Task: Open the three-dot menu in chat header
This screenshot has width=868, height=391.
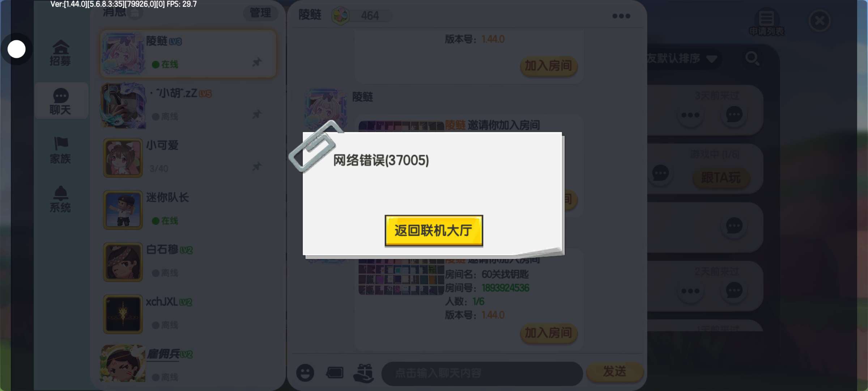Action: (x=621, y=16)
